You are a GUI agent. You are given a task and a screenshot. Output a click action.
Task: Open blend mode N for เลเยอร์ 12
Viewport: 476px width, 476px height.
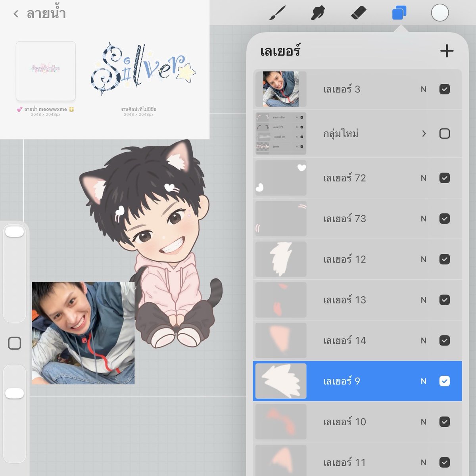pyautogui.click(x=424, y=259)
